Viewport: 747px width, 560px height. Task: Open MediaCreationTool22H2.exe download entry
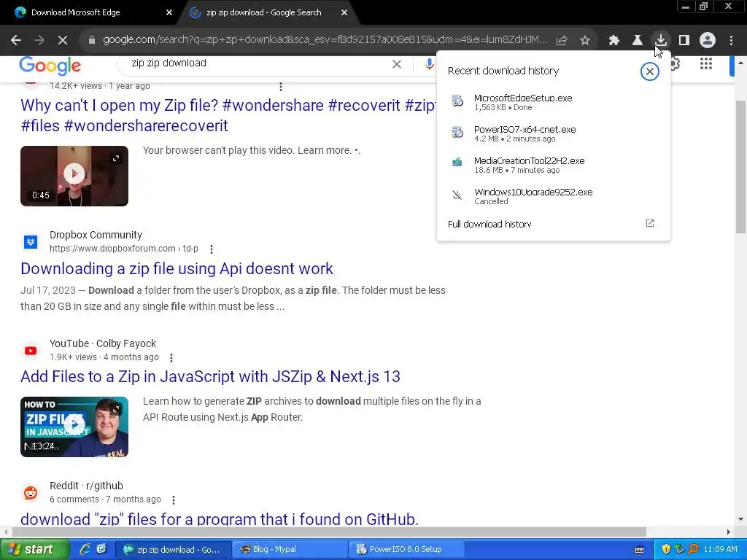(553, 165)
